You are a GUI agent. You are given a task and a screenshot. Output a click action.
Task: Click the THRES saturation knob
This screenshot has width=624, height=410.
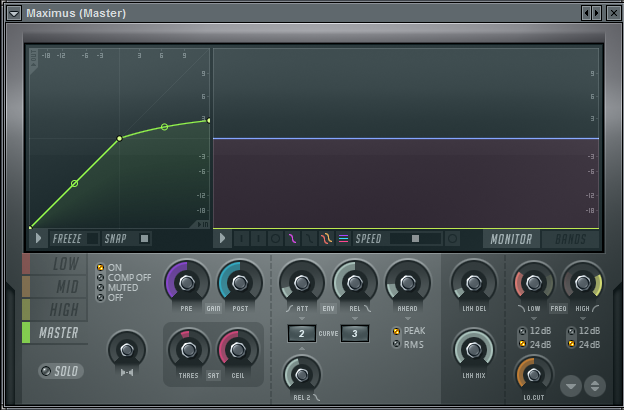(186, 349)
